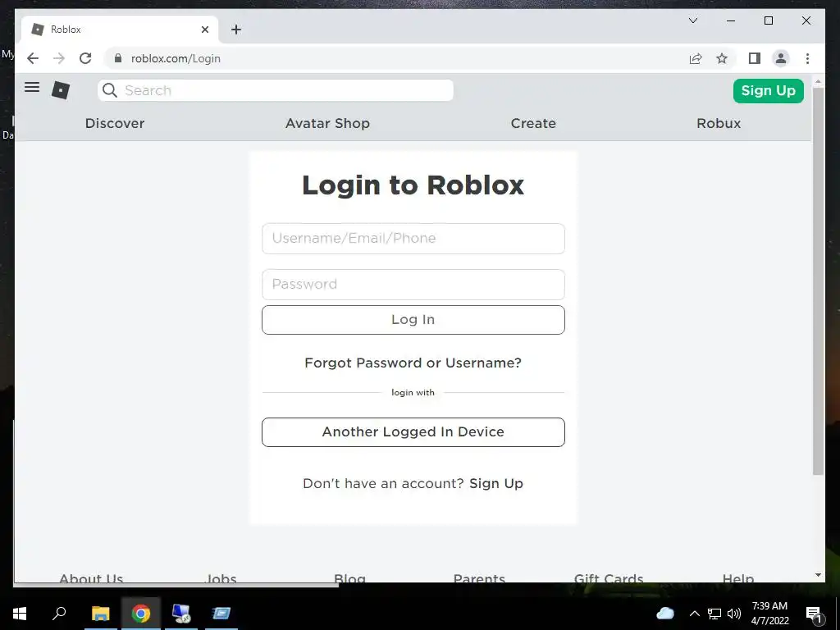Click the Sign Up link below the form
The image size is (840, 630).
pos(496,484)
